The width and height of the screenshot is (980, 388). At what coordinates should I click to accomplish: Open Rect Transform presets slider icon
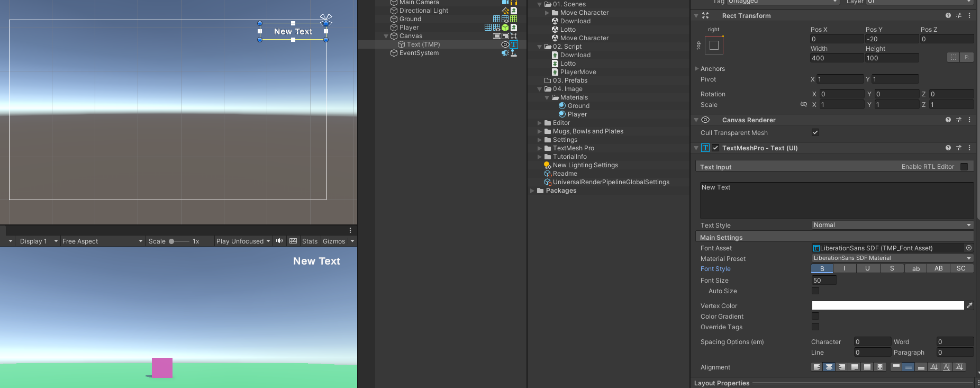[x=959, y=16]
